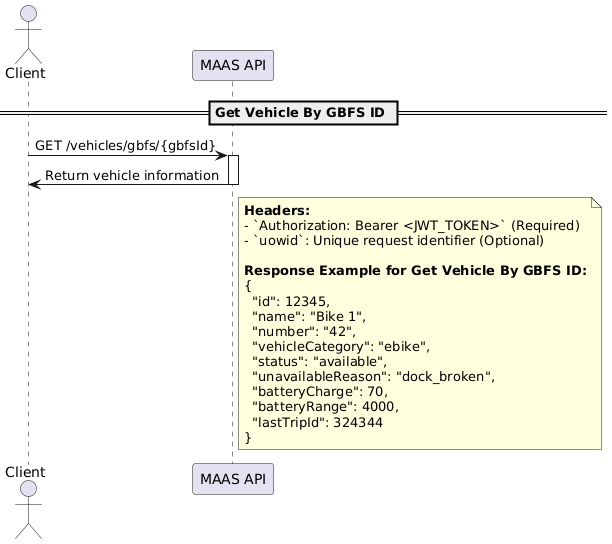Click the bottom Client actor label

click(x=25, y=472)
